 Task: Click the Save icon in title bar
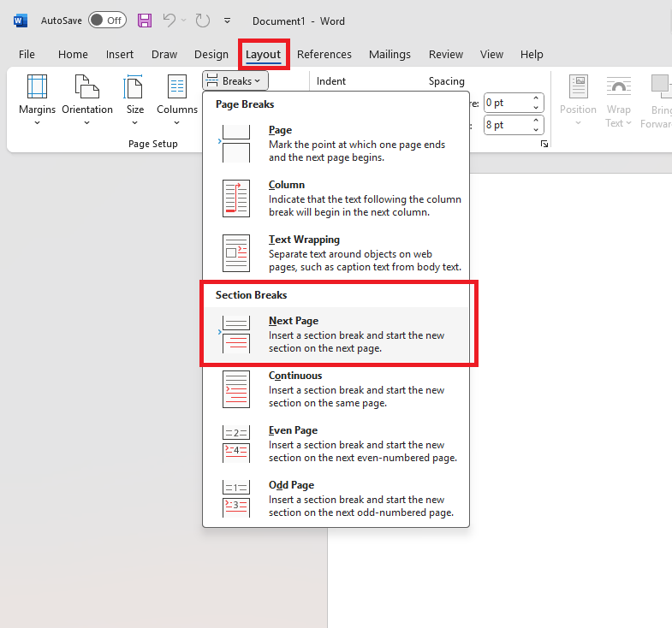pyautogui.click(x=145, y=20)
